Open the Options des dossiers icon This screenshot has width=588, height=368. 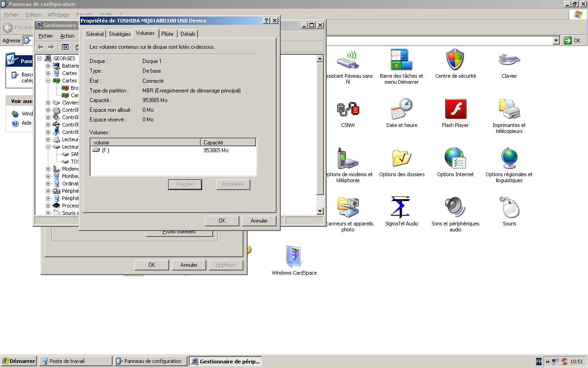click(x=401, y=158)
